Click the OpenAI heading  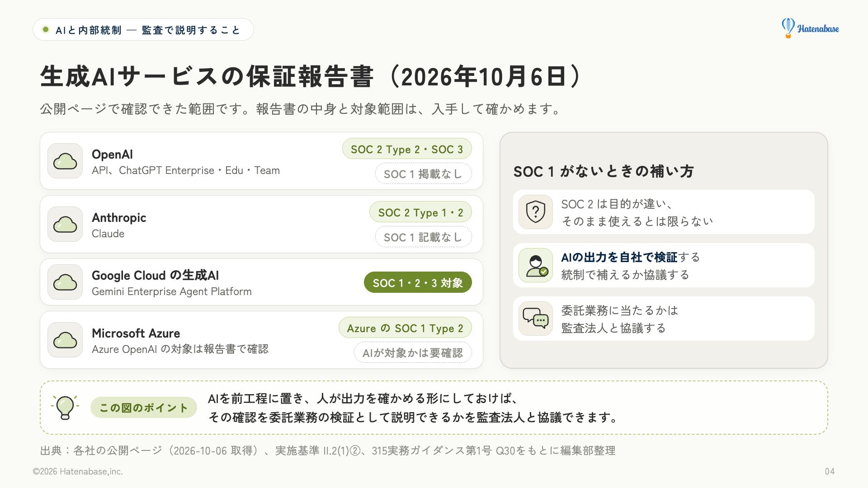(x=112, y=154)
